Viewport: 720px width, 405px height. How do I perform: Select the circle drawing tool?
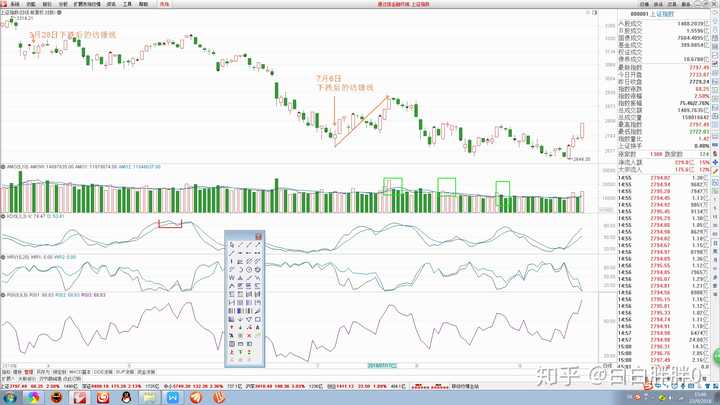pos(249,270)
